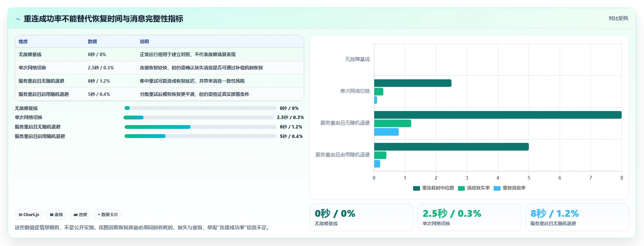Select the 单次网络切换 row in the table
Image resolution: width=644 pixels, height=246 pixels.
pos(159,68)
